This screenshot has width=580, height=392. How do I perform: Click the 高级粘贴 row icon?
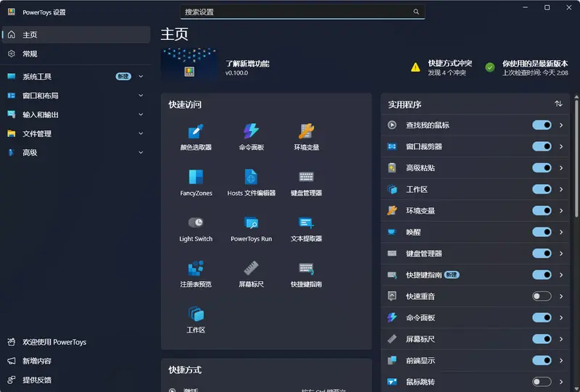coord(391,168)
